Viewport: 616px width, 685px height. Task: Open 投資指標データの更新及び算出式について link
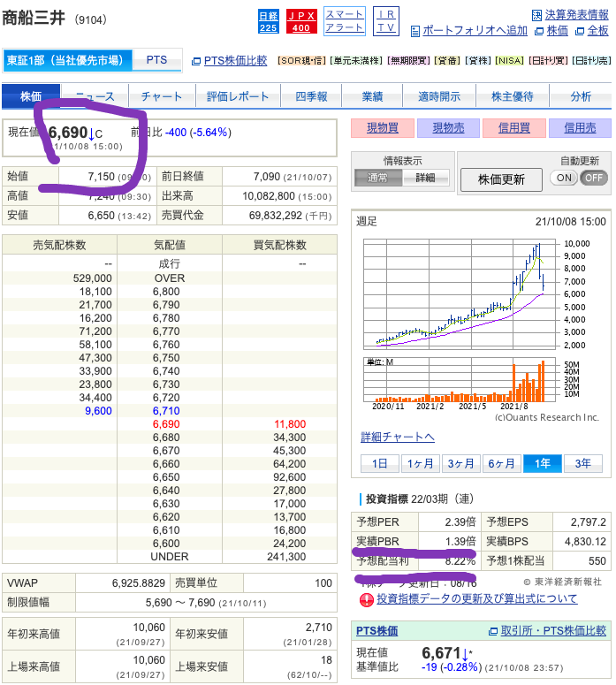click(x=477, y=598)
